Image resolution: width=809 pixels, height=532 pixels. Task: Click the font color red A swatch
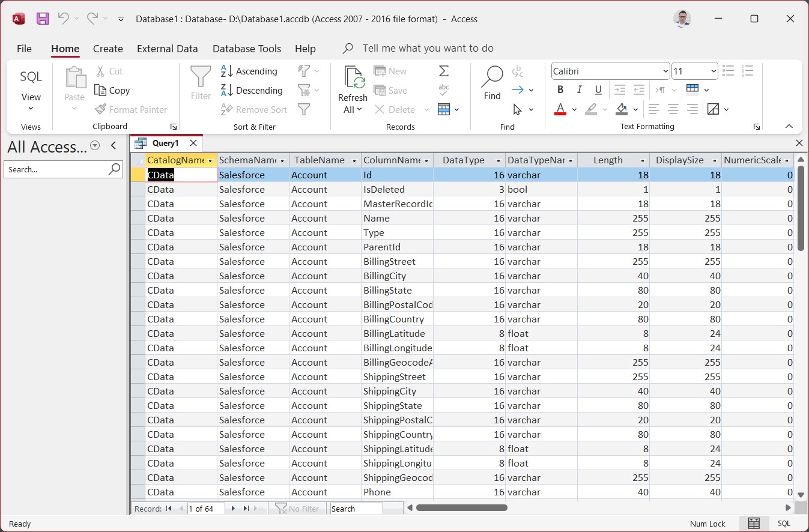[560, 109]
